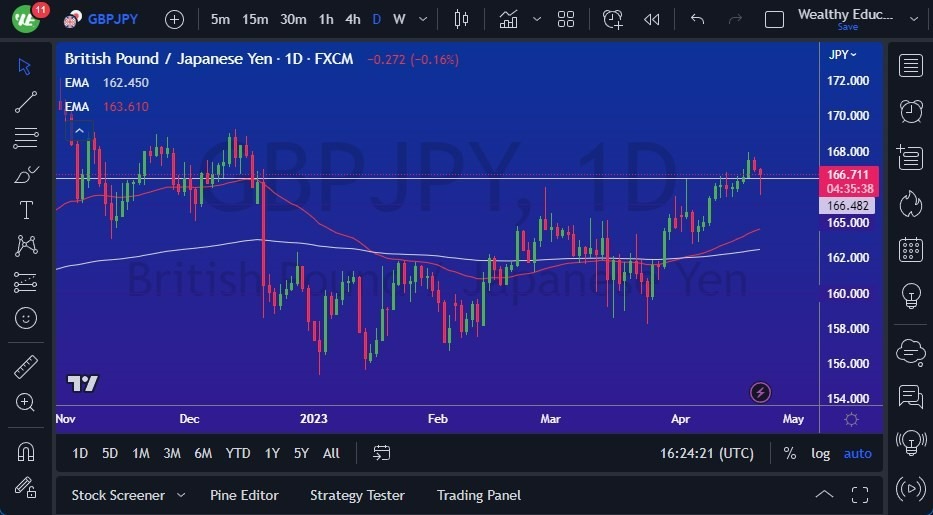Open the indicators chart icon
Image resolution: width=933 pixels, height=515 pixels.
click(509, 20)
